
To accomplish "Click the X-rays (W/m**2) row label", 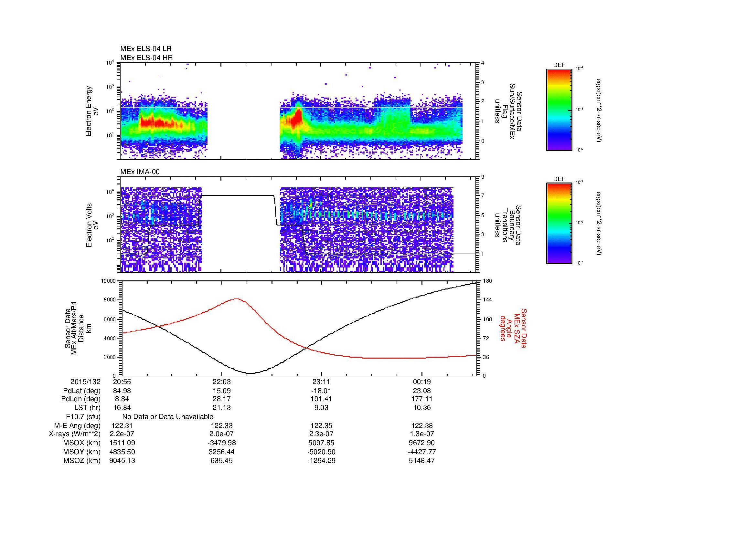I will [x=75, y=434].
